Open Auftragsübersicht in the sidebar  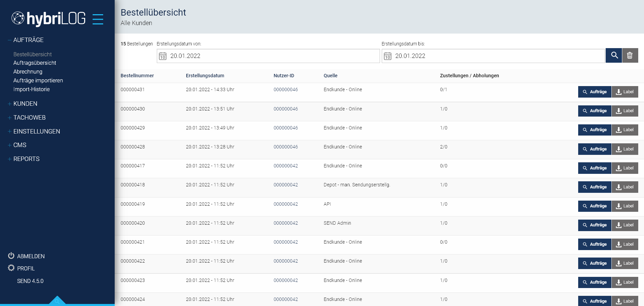pos(35,63)
